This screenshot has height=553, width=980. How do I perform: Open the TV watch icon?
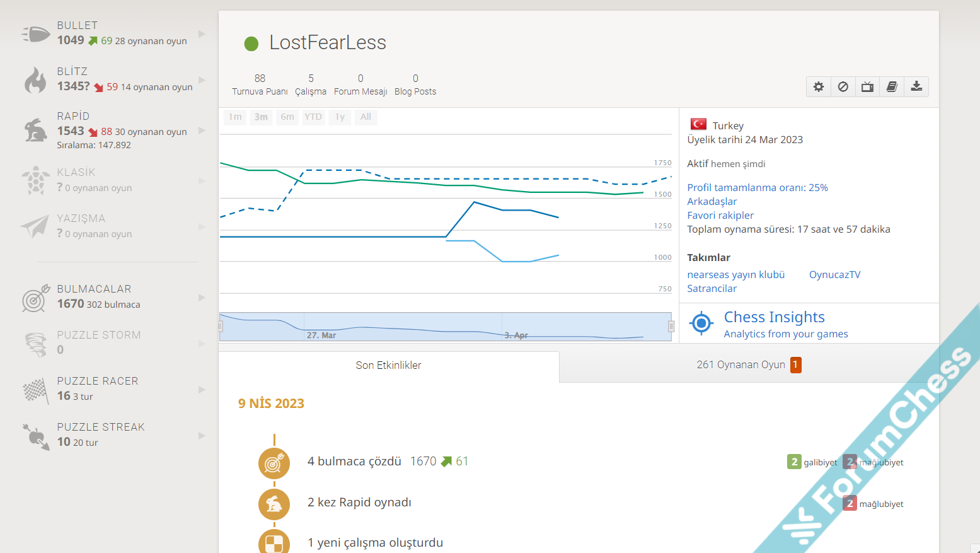tap(868, 87)
